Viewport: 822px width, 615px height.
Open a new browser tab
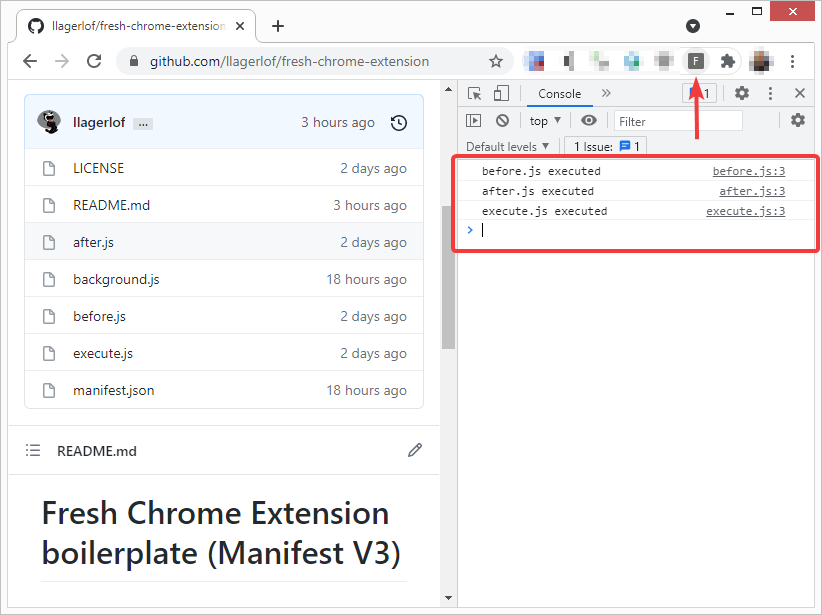(x=278, y=26)
